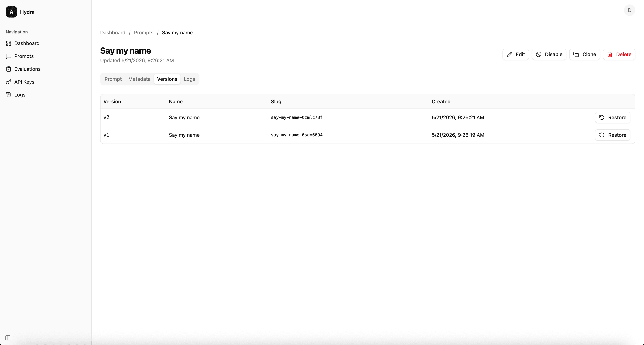Viewport: 644px width, 345px height.
Task: Click the Created column header
Action: 441,101
